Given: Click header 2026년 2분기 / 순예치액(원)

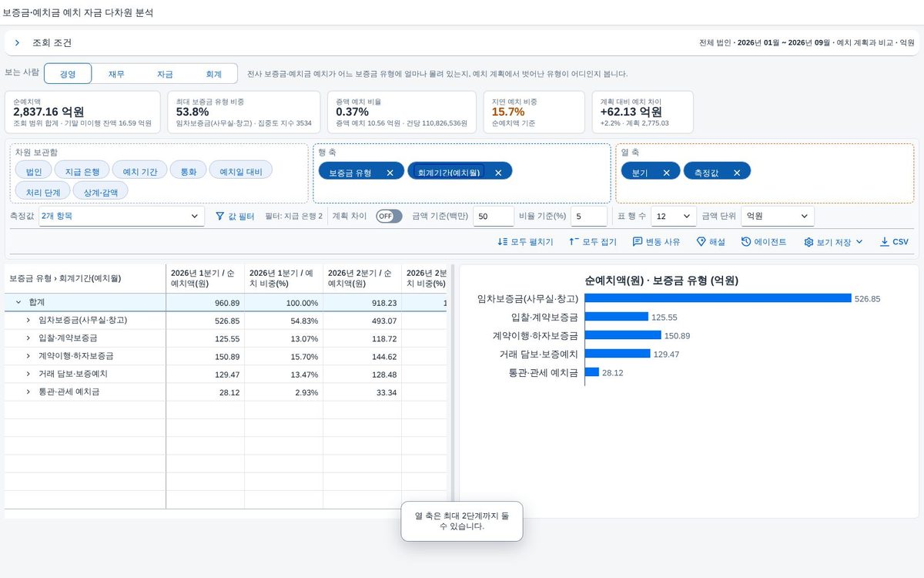Looking at the screenshot, I should point(362,278).
